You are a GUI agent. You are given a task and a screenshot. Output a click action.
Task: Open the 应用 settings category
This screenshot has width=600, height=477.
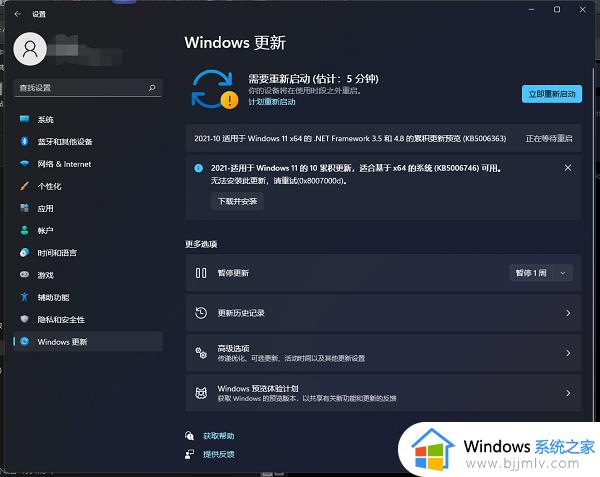pyautogui.click(x=88, y=208)
